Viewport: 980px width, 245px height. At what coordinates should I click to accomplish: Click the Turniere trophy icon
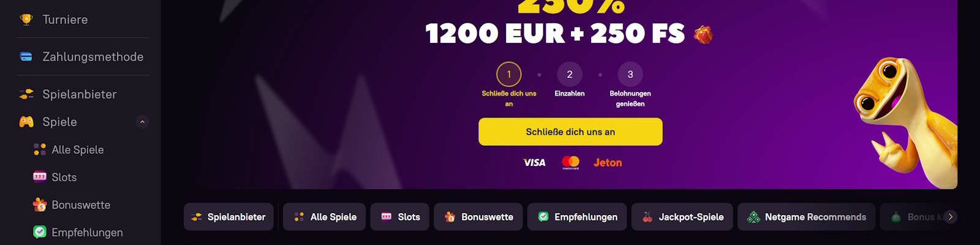point(26,20)
